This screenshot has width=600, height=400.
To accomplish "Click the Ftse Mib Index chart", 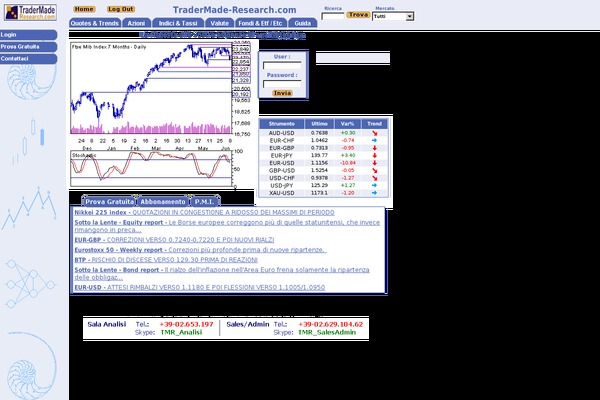I will pyautogui.click(x=152, y=88).
